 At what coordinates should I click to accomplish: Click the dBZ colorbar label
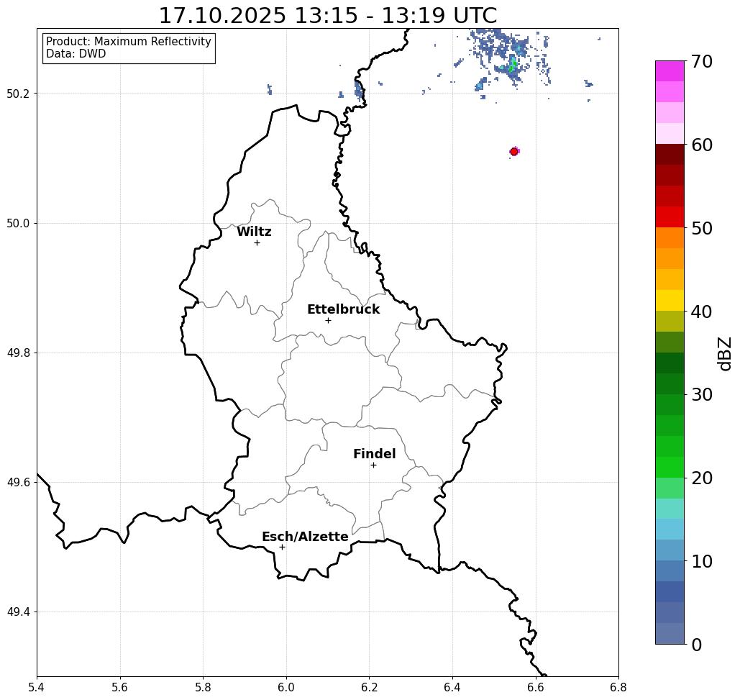(724, 353)
